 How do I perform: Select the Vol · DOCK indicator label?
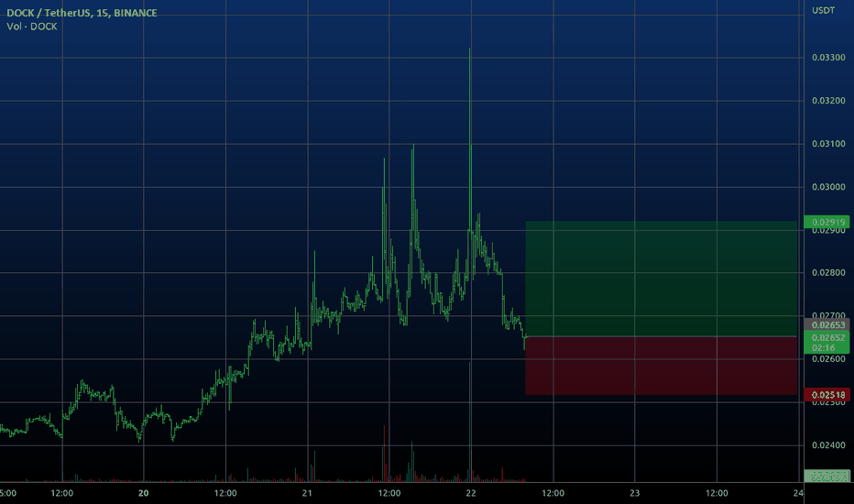[31, 27]
